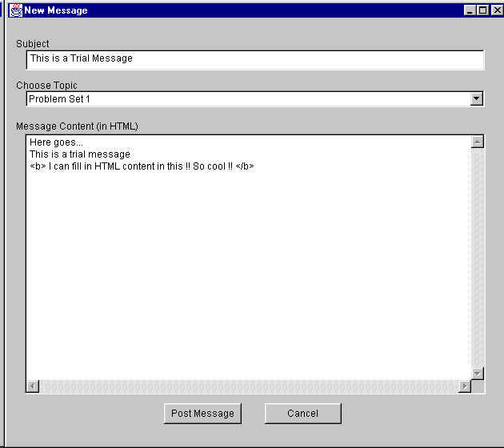The width and height of the screenshot is (504, 448).
Task: Expand the Choose Topic dropdown arrow
Action: 477,99
